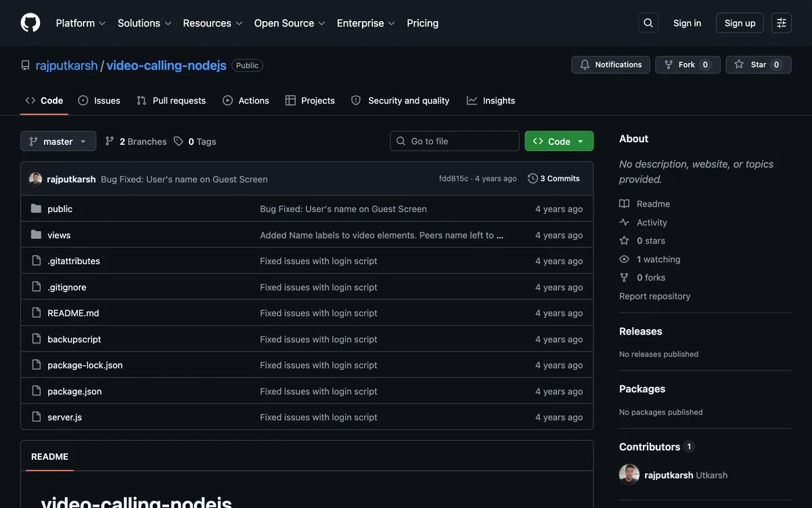The width and height of the screenshot is (812, 508).
Task: Click the Packages heading link
Action: (x=642, y=389)
